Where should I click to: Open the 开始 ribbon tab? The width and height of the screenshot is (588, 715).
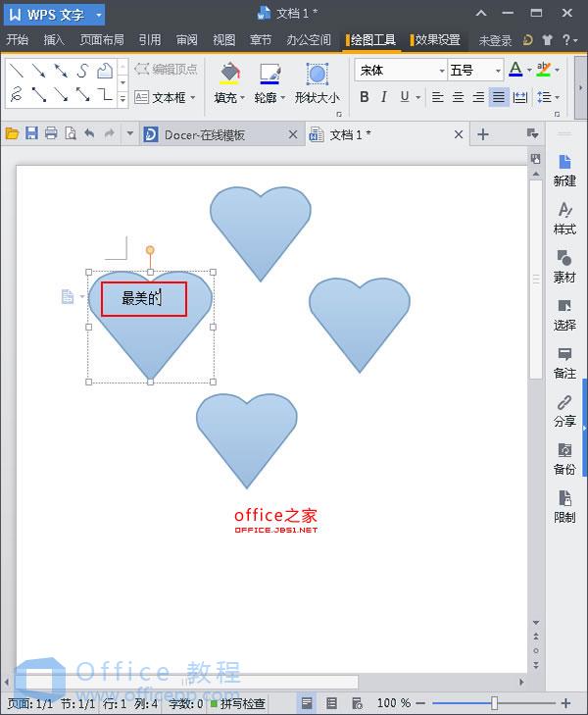point(18,40)
